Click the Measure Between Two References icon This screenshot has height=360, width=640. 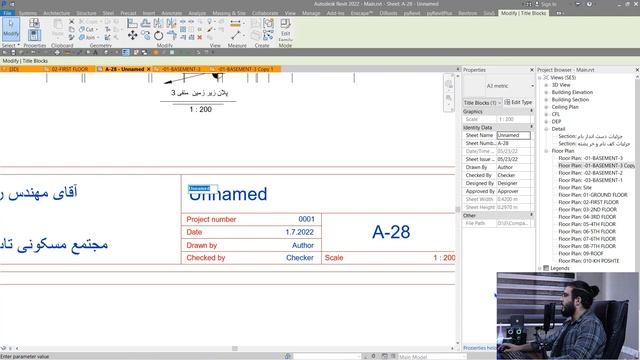[235, 36]
